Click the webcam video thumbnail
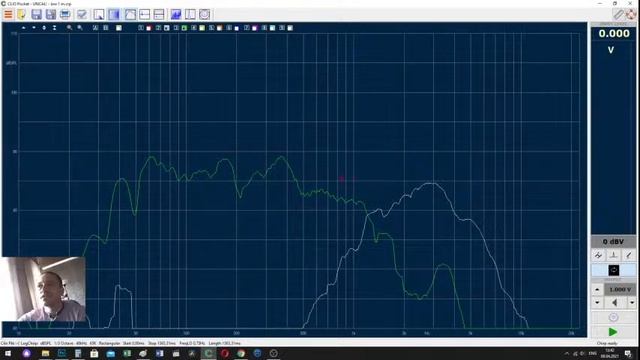The width and height of the screenshot is (640, 360). tap(44, 289)
